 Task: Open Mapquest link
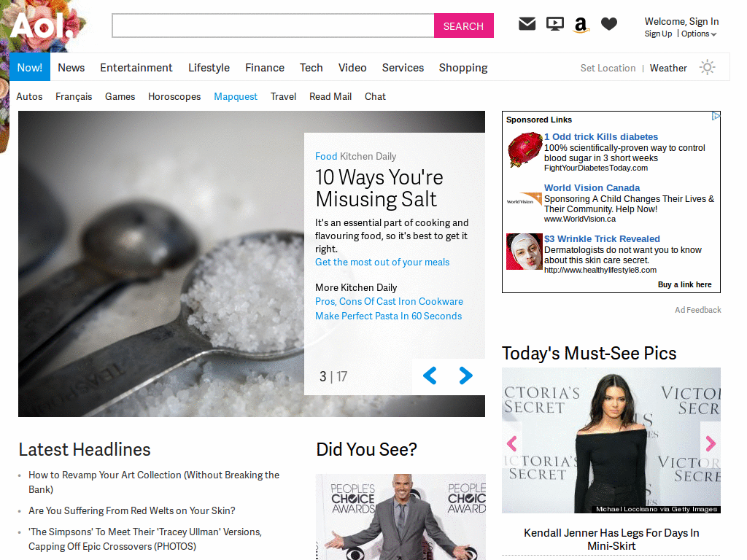pos(236,97)
